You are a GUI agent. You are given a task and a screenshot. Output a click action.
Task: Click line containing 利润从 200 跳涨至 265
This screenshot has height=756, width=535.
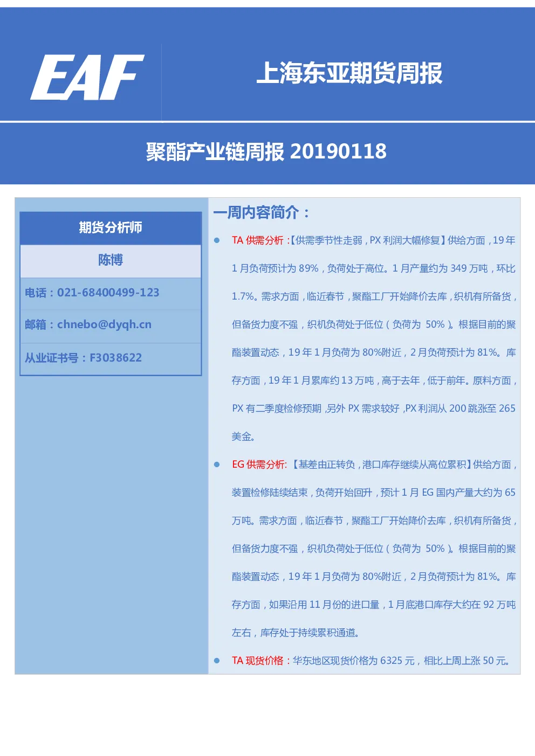[374, 408]
